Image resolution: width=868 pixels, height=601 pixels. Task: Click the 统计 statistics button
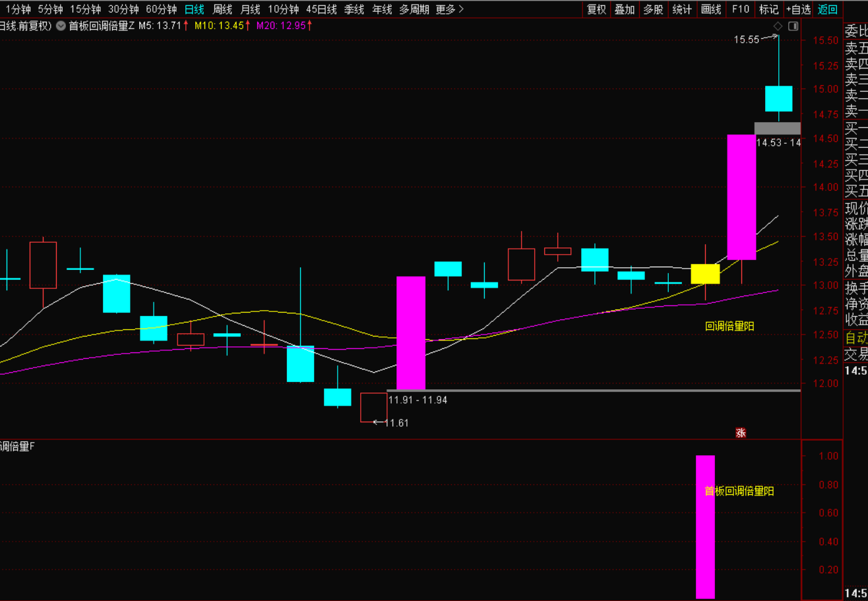(x=682, y=9)
